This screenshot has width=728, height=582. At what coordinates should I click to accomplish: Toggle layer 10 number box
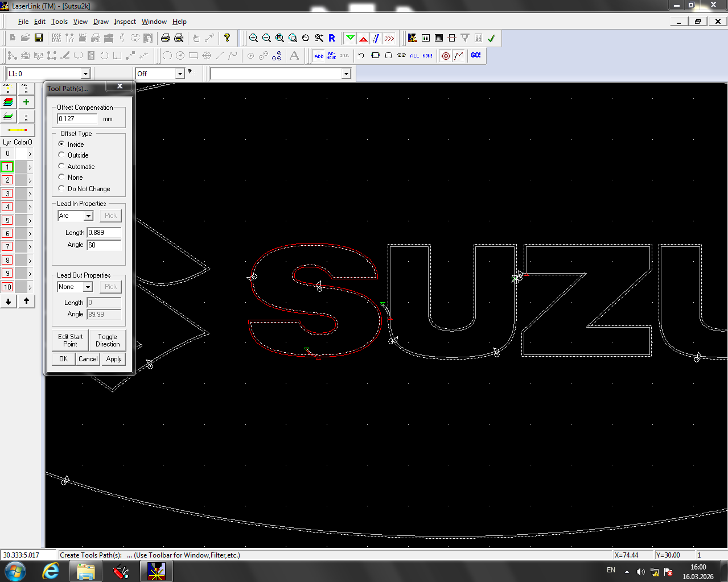point(7,287)
